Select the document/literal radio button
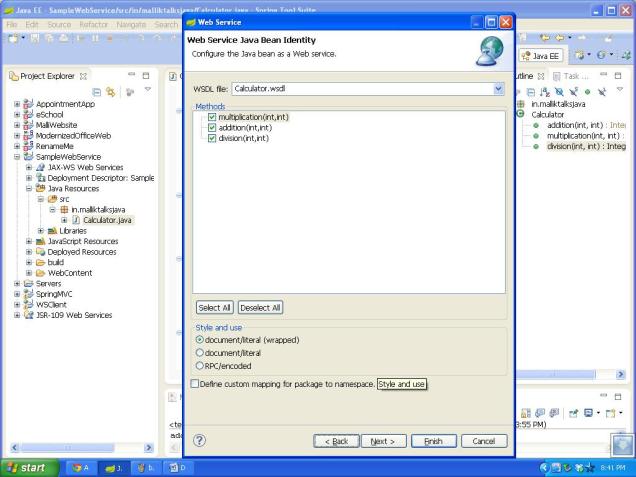 (x=200, y=353)
